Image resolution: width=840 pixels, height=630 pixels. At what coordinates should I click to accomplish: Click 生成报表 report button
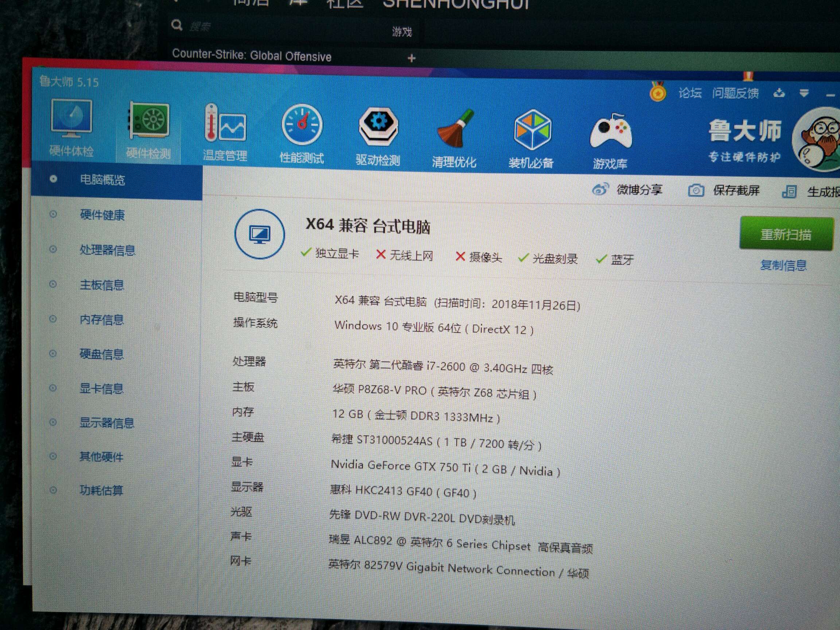point(811,192)
